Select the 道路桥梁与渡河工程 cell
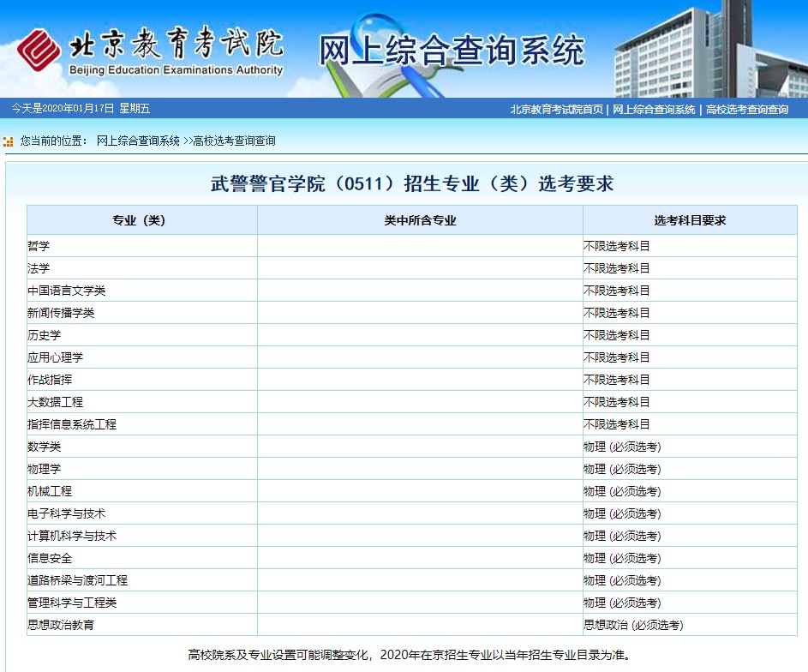This screenshot has height=672, width=808. [141, 580]
